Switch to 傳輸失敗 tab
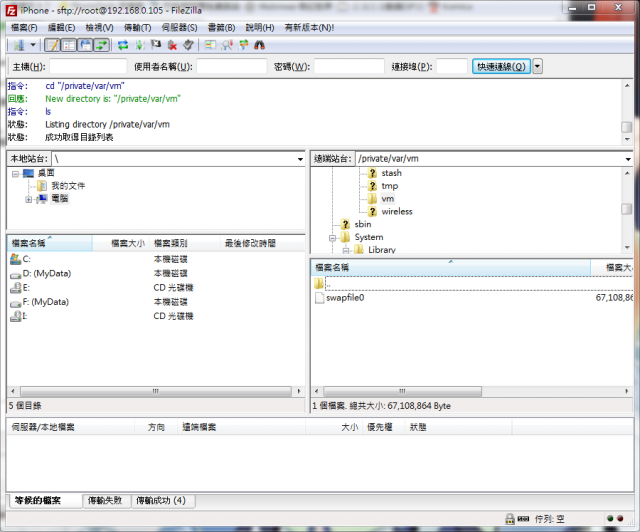The height and width of the screenshot is (532, 640). [x=105, y=500]
